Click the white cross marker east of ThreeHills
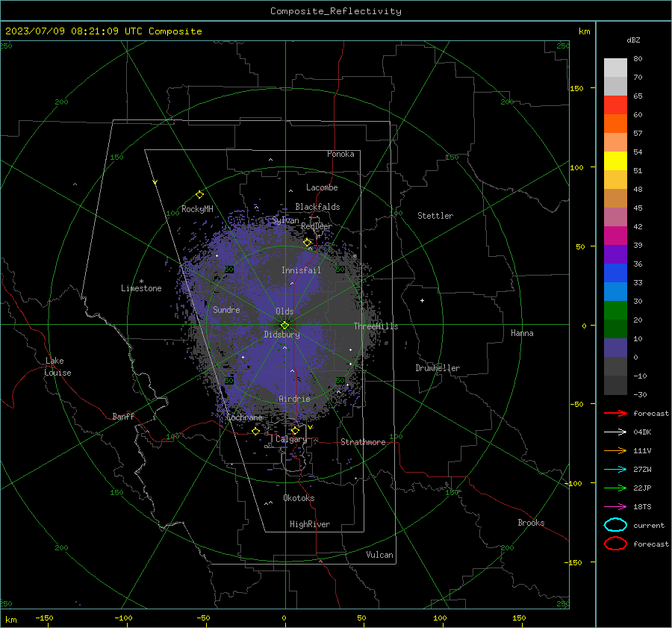 [x=422, y=300]
